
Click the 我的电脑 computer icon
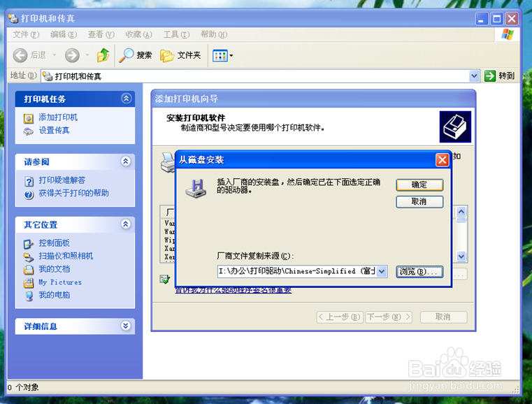(29, 296)
